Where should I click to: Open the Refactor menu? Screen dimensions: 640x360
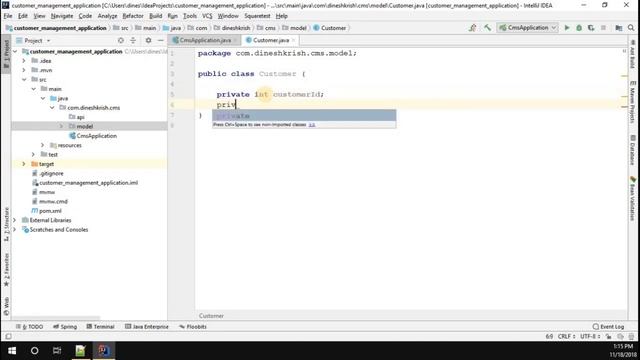133,16
